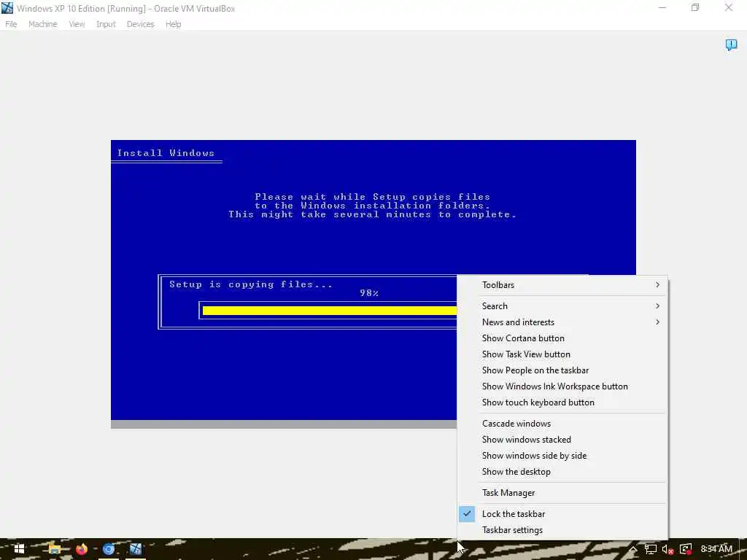
Task: Click the muted volume tray icon
Action: click(x=667, y=549)
